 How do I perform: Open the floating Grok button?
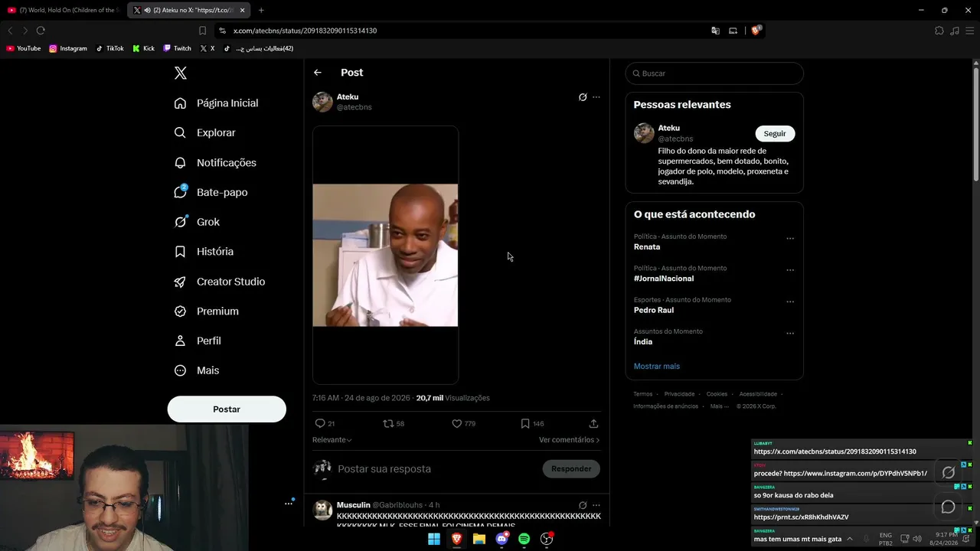click(x=948, y=473)
